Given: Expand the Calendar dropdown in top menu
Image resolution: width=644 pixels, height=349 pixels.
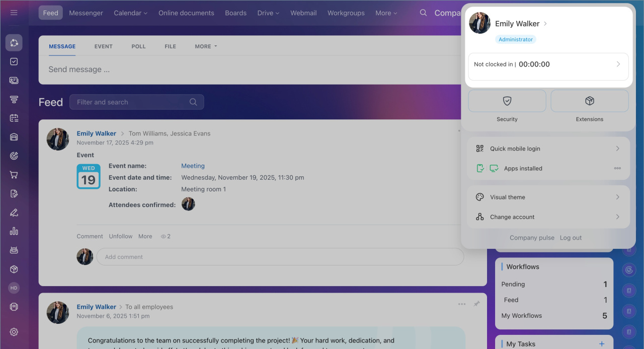Looking at the screenshot, I should coord(130,13).
